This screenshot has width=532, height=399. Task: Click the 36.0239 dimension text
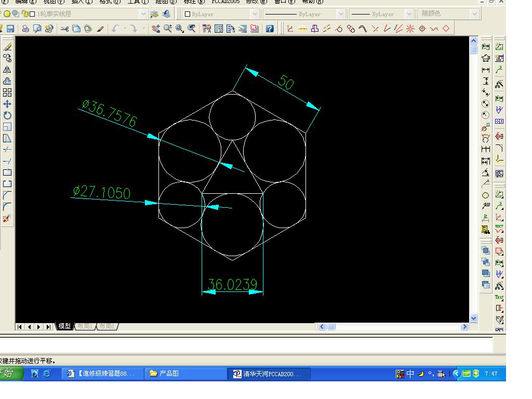pos(232,284)
